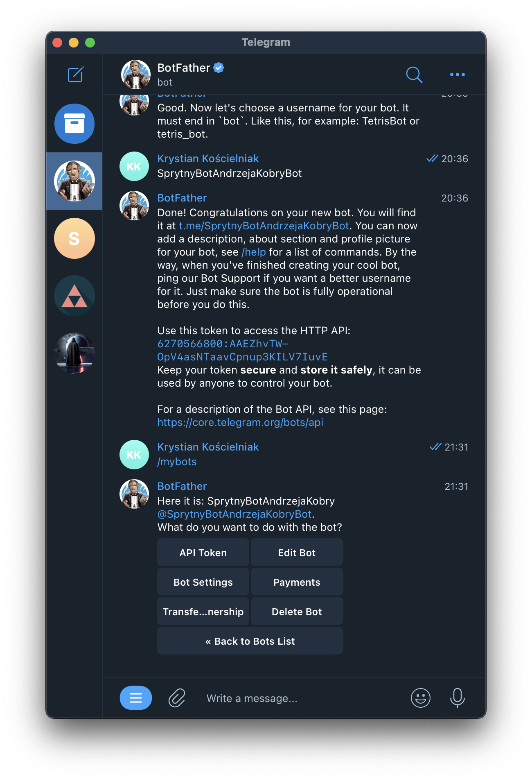Click the Edit Bot button
The width and height of the screenshot is (532, 779).
tap(297, 553)
